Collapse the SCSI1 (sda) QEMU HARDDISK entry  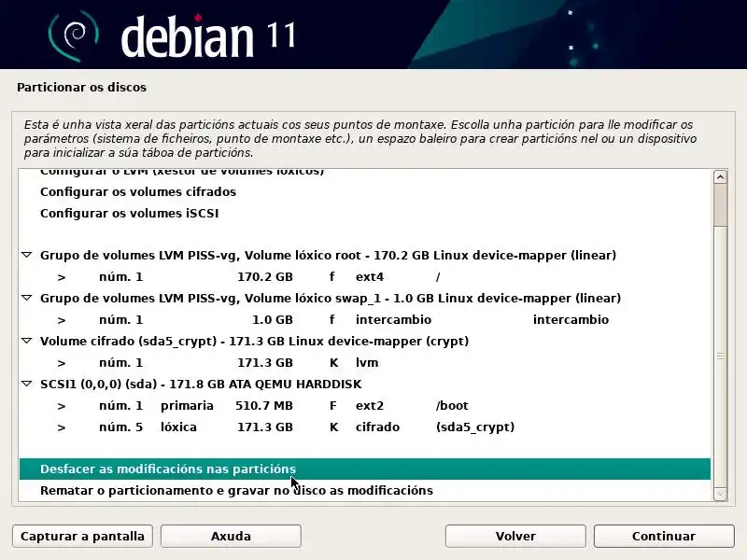point(27,384)
